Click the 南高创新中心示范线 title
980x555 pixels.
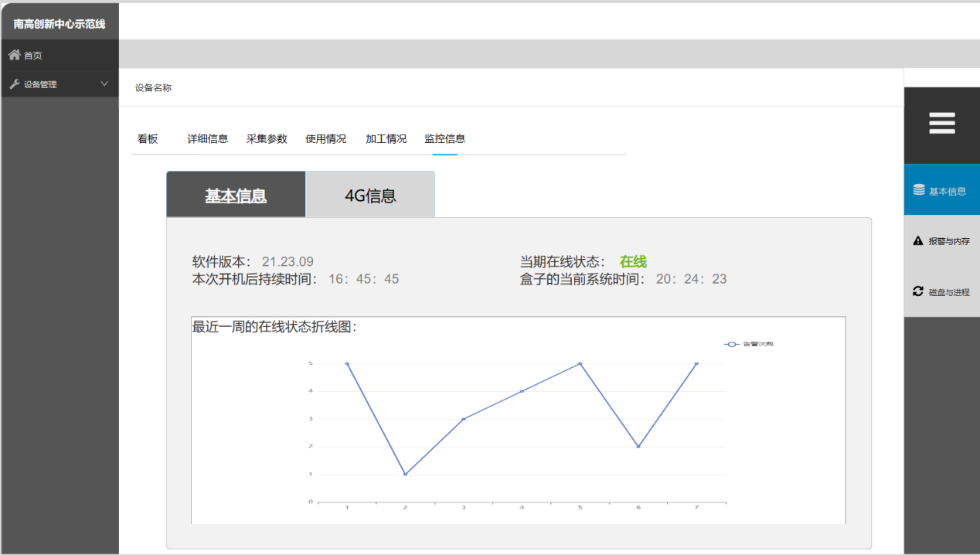click(x=60, y=23)
